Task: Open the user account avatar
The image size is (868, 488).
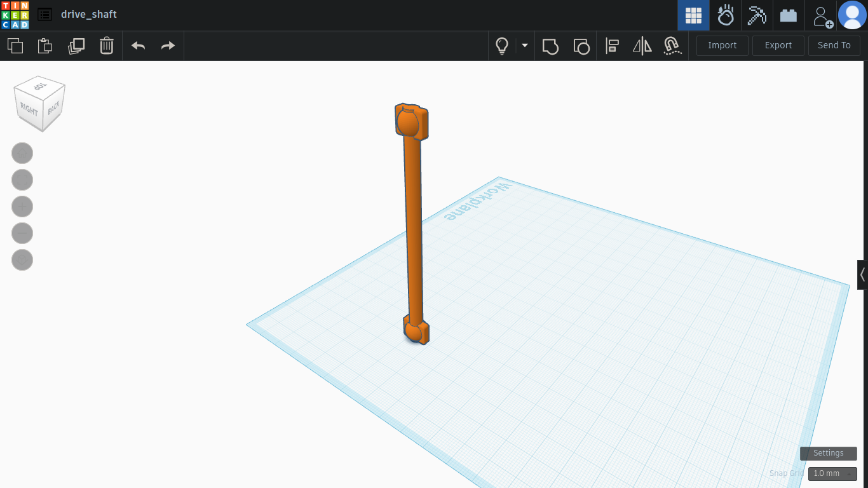Action: (852, 15)
